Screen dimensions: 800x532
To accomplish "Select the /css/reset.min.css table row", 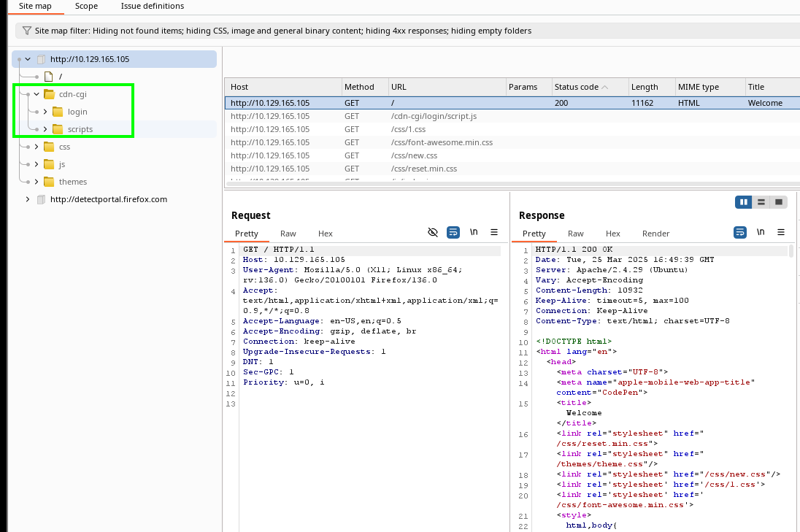I will (x=512, y=169).
